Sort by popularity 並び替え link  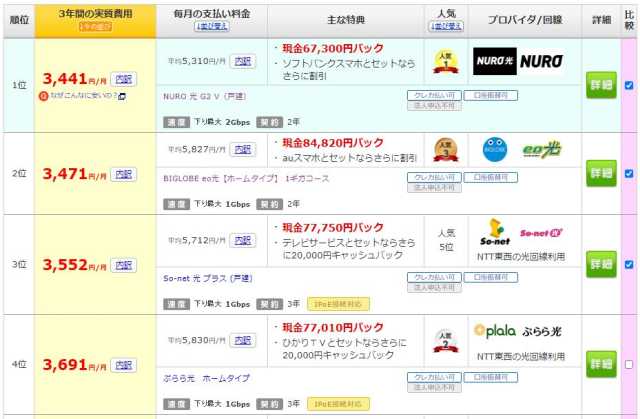[446, 27]
